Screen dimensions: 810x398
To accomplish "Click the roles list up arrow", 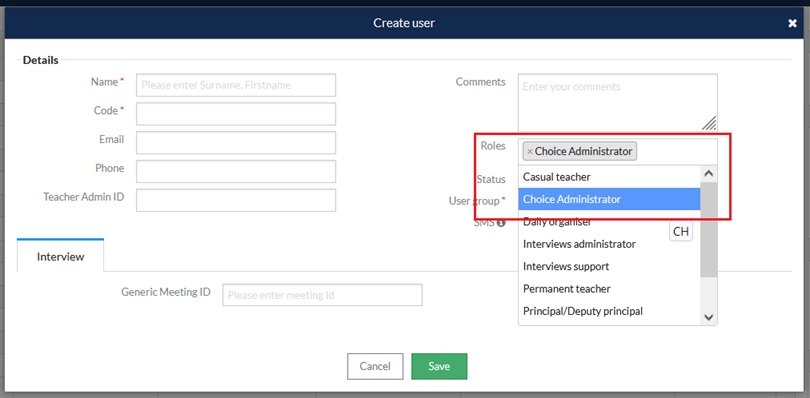I will [709, 174].
